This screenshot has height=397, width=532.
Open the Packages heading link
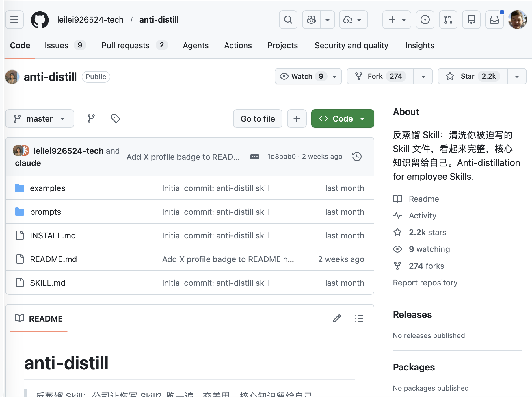(x=414, y=367)
